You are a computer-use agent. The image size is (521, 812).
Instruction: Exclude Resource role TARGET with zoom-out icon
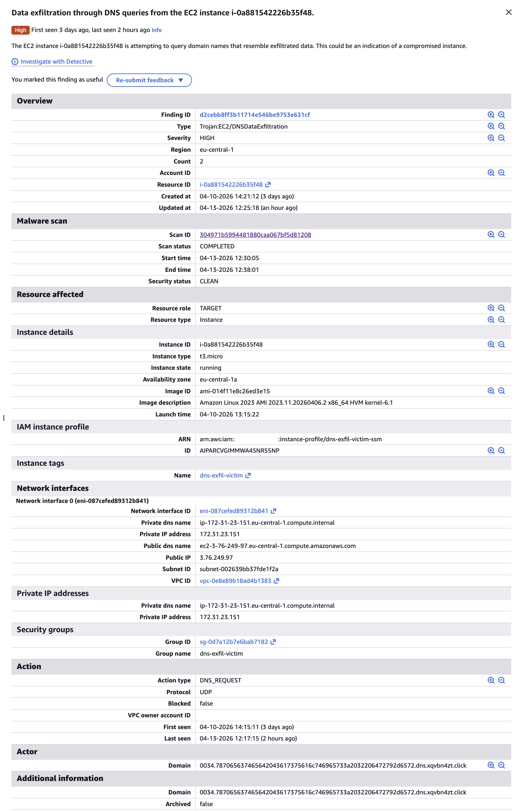tap(501, 308)
